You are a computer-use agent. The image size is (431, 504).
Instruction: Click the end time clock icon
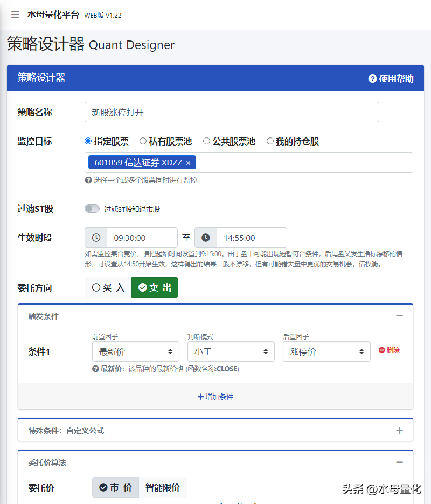(x=206, y=238)
